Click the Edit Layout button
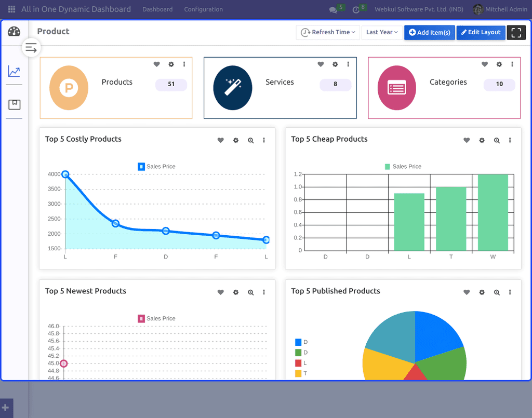This screenshot has height=418, width=532. point(481,32)
